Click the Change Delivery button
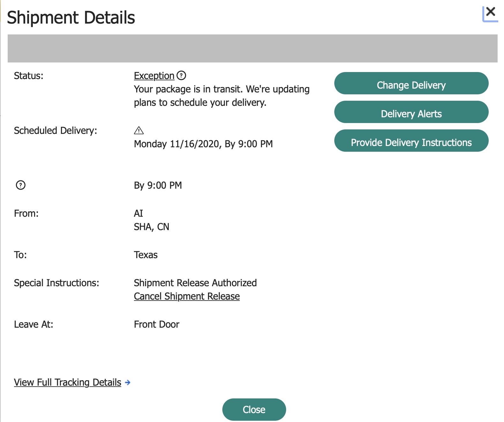Screen dimensions: 504x422 [411, 85]
